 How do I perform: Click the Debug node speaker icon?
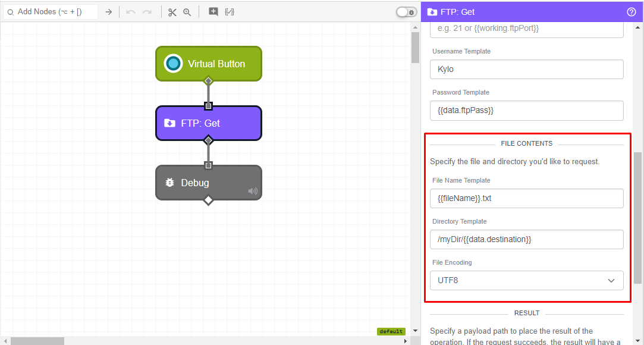(253, 190)
